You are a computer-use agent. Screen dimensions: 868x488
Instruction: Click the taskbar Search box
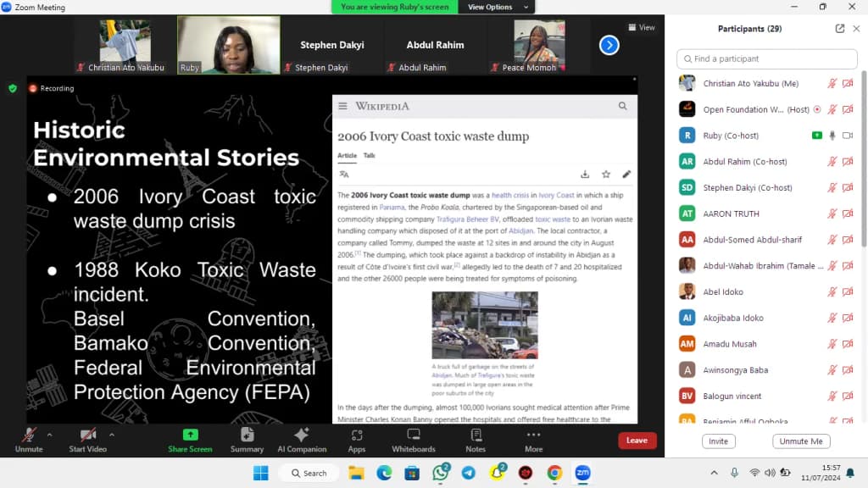tap(309, 473)
